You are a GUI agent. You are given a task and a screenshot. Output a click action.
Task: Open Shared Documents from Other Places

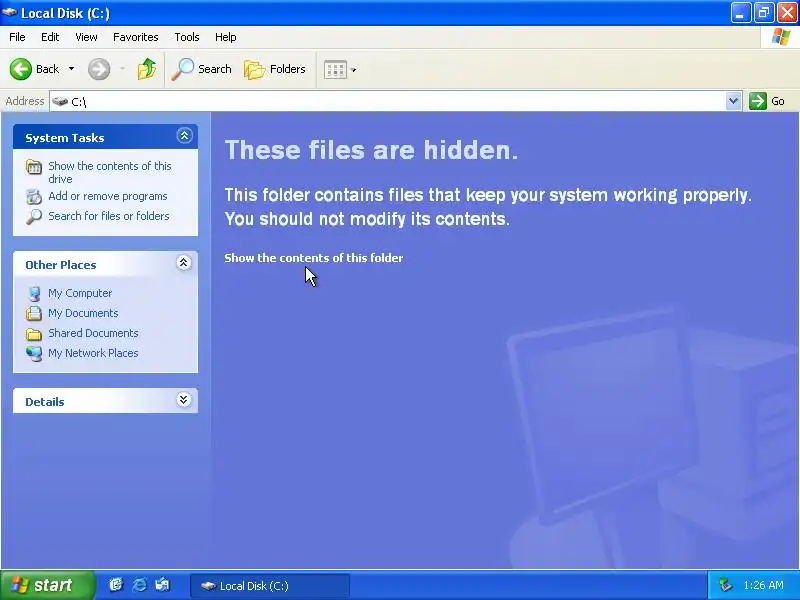click(93, 333)
